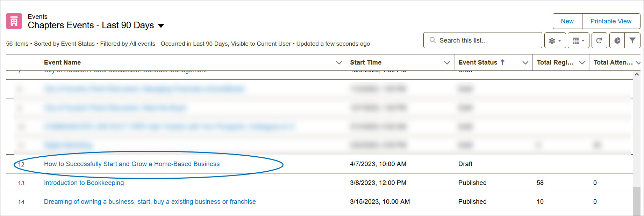This screenshot has width=644, height=216.
Task: Click the pink Events object icon
Action: coord(14,21)
